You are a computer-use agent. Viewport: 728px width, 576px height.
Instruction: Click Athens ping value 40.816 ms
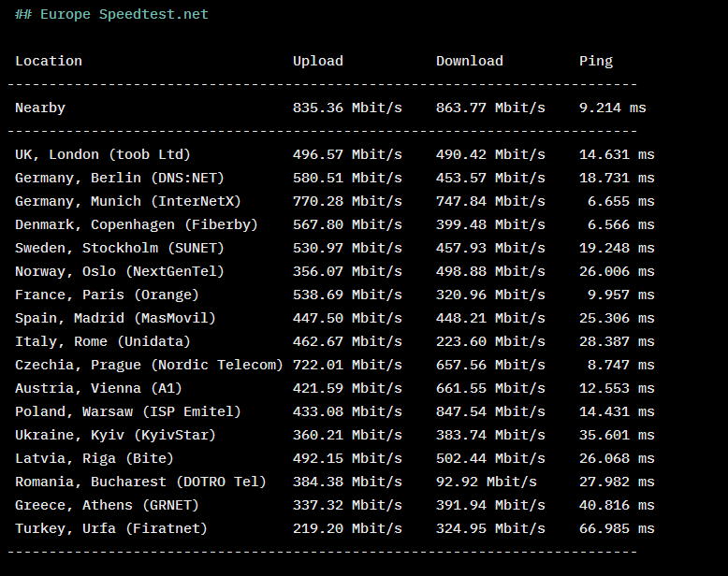[x=617, y=505]
